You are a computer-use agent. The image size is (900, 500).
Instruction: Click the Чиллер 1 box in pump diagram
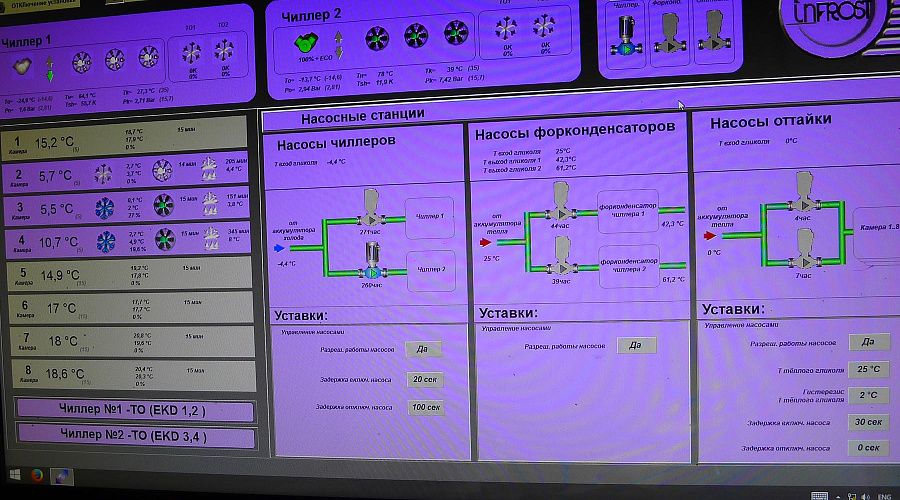(430, 217)
